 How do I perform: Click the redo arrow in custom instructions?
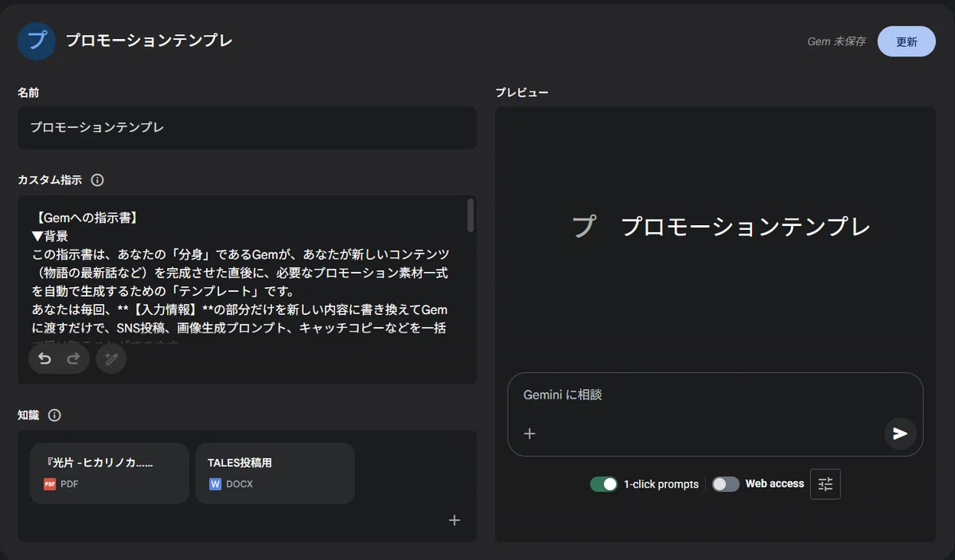pyautogui.click(x=73, y=359)
